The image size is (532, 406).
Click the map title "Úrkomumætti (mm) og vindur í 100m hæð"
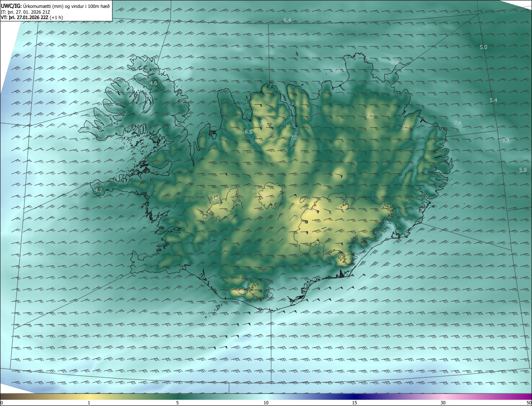66,6
